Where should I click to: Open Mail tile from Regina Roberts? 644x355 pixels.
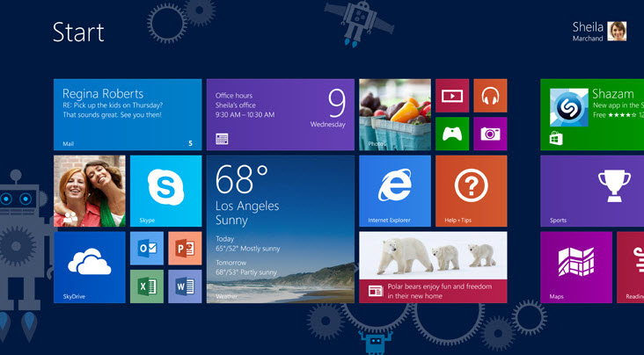128,114
